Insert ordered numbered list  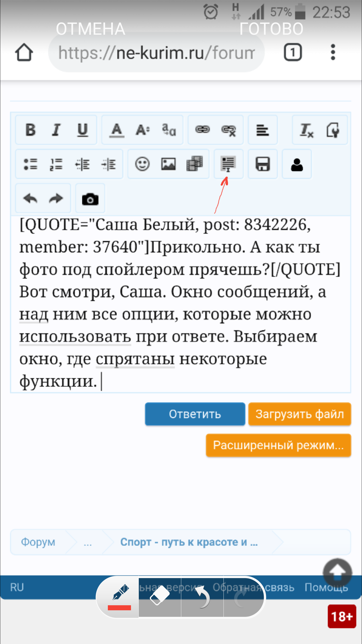point(56,164)
